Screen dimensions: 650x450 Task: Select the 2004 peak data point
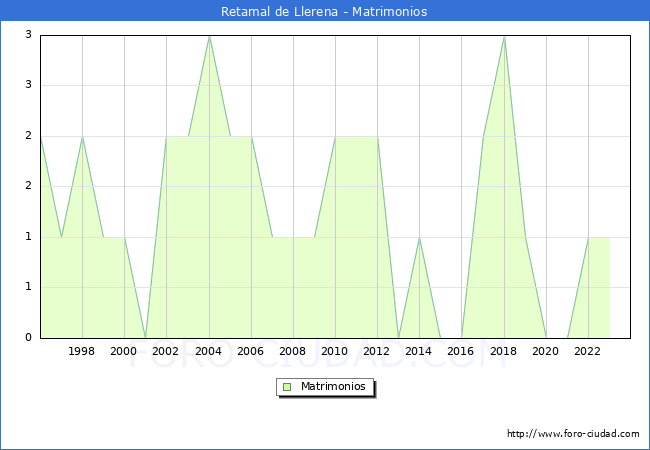click(209, 36)
